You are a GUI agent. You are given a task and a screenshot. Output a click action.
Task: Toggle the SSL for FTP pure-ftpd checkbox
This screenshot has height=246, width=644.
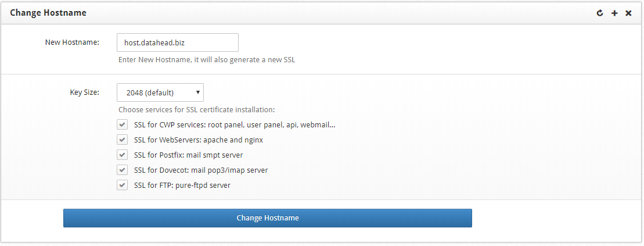pyautogui.click(x=122, y=185)
